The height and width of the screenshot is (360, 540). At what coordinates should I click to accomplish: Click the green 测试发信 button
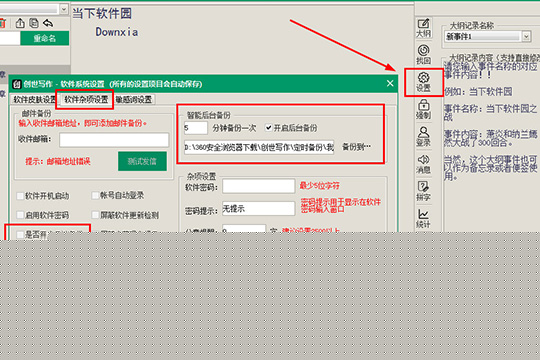pos(142,161)
